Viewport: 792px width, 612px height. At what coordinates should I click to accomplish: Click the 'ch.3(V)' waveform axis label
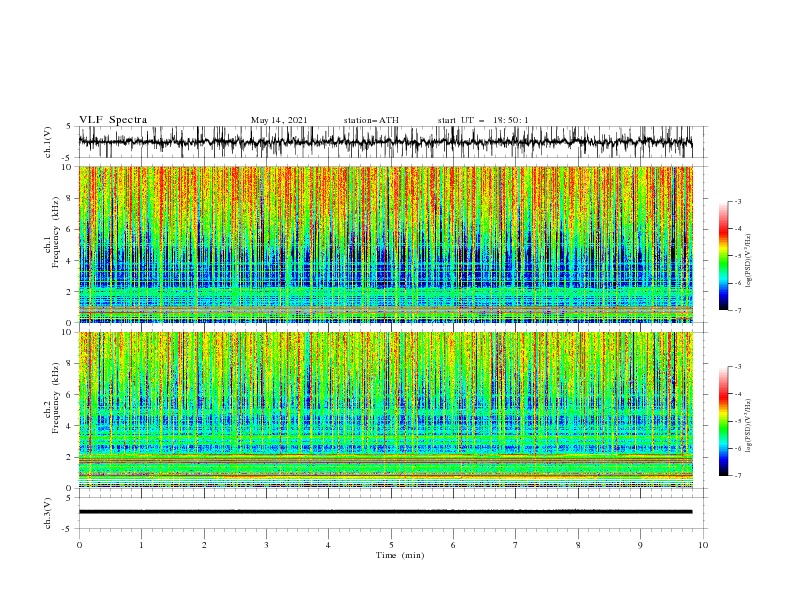point(48,513)
